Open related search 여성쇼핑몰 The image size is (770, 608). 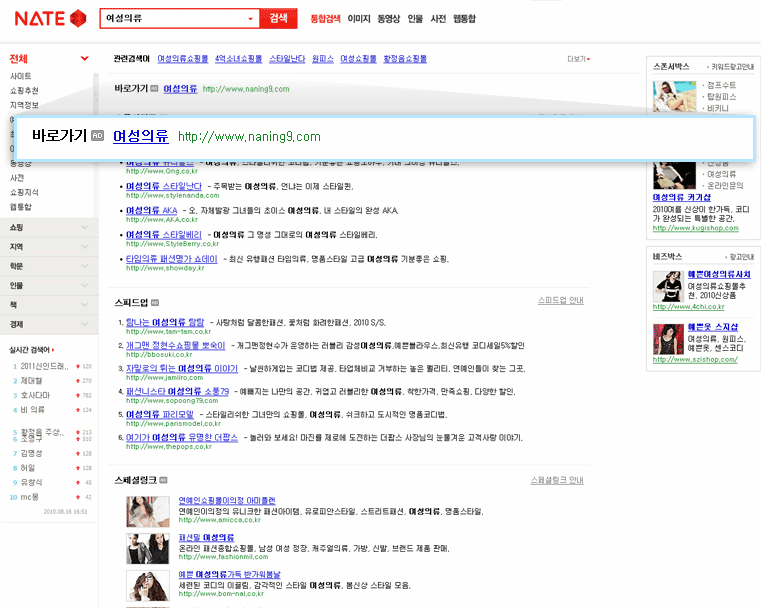pyautogui.click(x=358, y=59)
